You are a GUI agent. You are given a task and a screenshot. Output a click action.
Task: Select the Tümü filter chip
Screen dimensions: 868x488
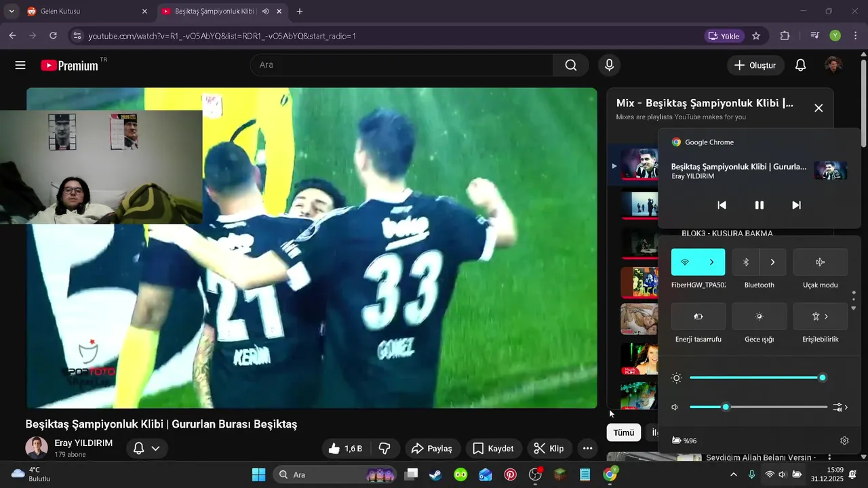tap(623, 432)
